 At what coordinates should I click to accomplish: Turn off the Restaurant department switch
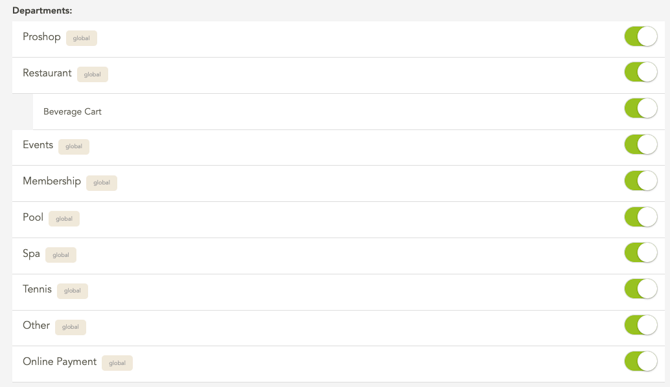[641, 72]
